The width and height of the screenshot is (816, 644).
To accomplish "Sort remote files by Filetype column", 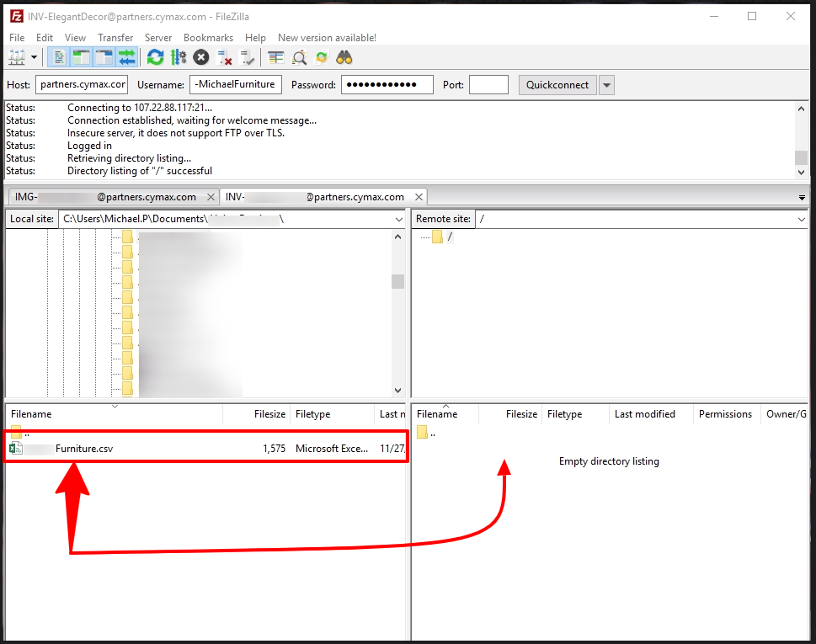I will click(x=575, y=414).
